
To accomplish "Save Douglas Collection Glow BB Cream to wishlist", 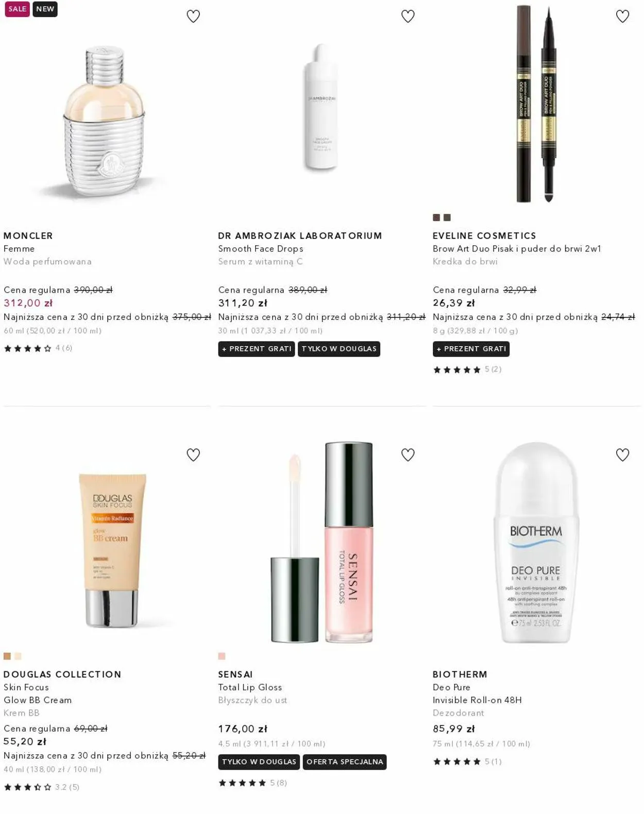I will click(193, 455).
